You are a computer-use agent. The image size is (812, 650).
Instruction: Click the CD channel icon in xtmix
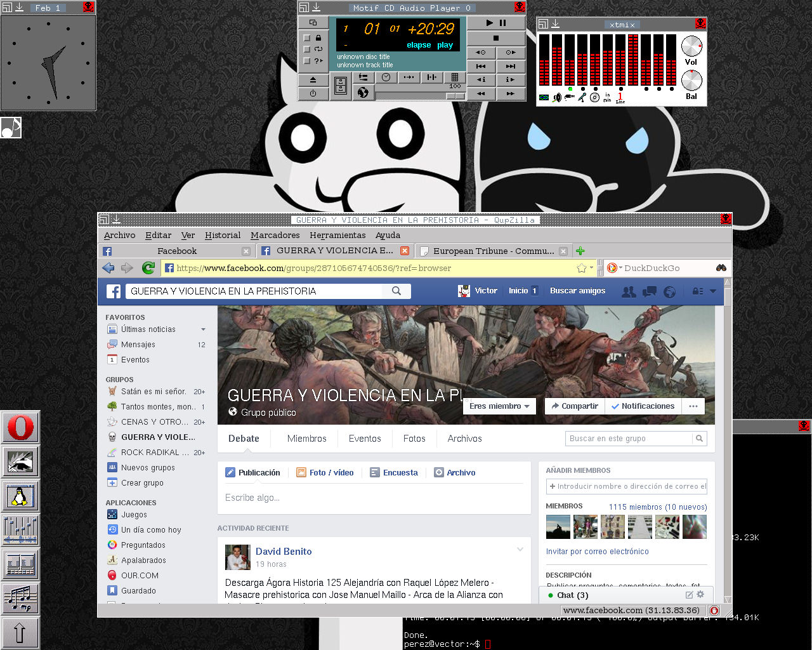point(594,97)
